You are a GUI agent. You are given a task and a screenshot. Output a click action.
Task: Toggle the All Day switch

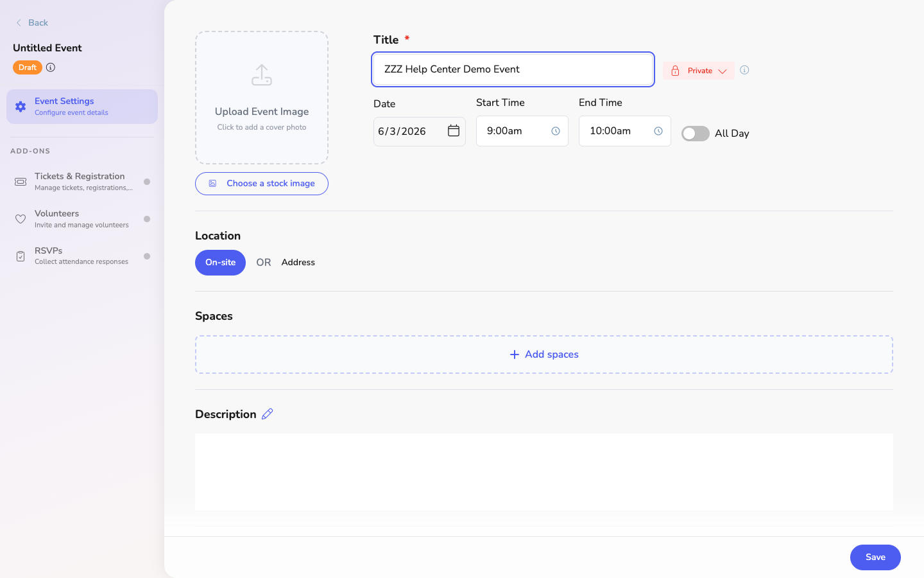tap(696, 134)
